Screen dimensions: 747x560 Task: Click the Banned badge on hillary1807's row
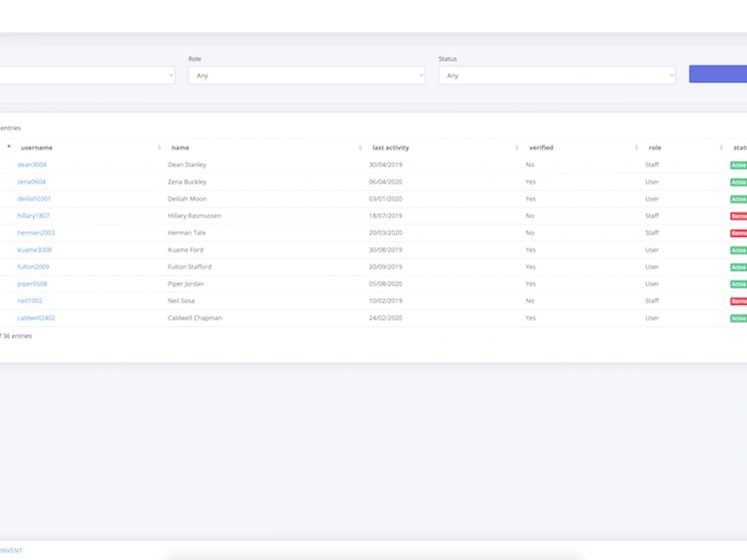(x=740, y=216)
